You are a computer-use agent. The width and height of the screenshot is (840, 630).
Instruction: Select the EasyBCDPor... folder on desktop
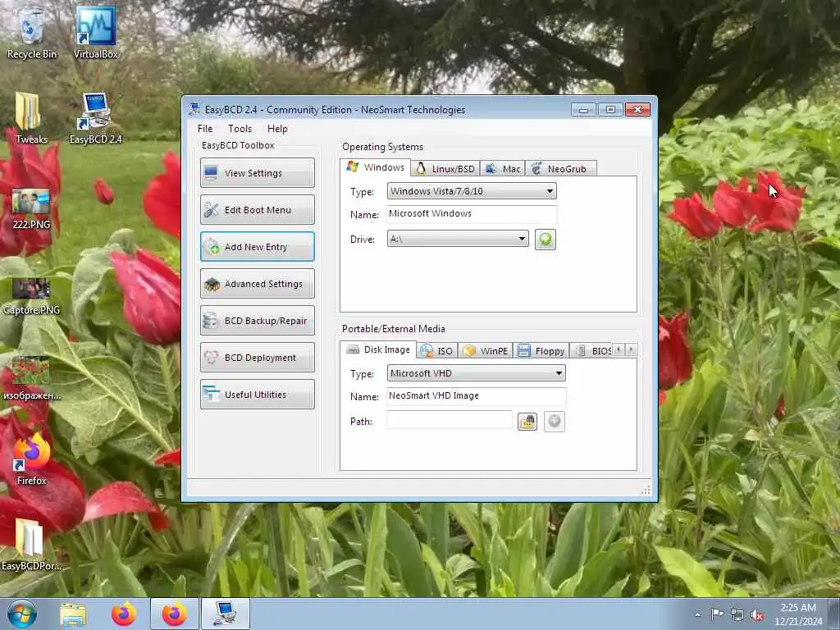(x=31, y=546)
